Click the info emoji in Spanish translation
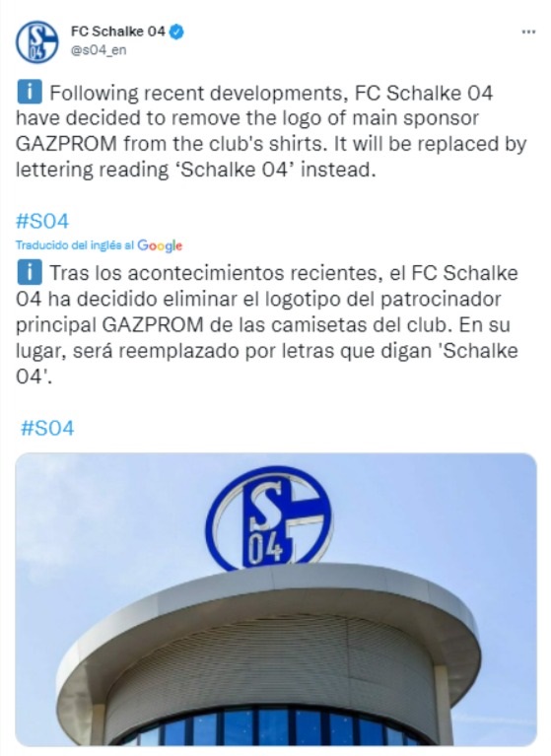The image size is (551, 756). click(30, 272)
